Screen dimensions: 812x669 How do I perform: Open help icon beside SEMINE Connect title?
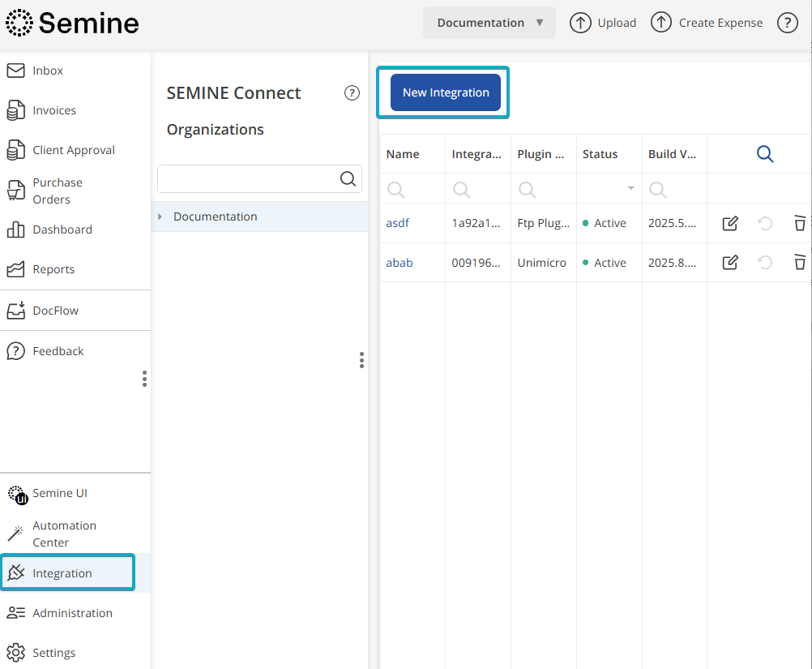coord(352,92)
